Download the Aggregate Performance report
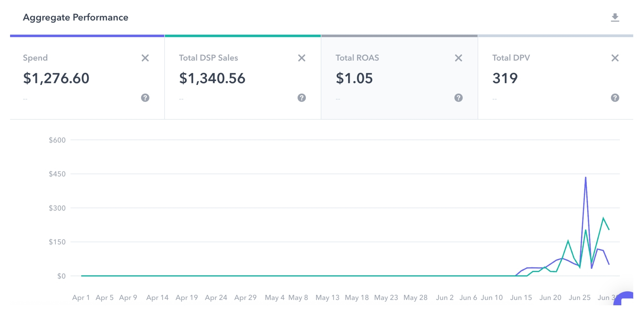644x316 pixels. tap(615, 18)
